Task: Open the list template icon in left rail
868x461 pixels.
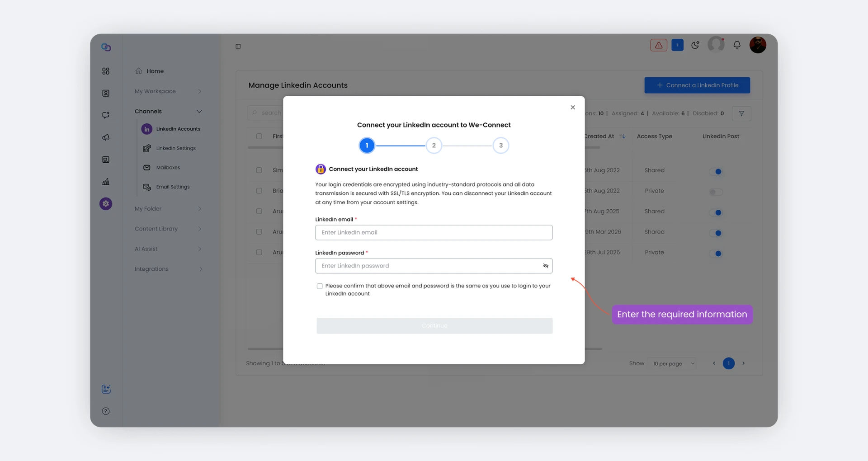Action: [106, 160]
